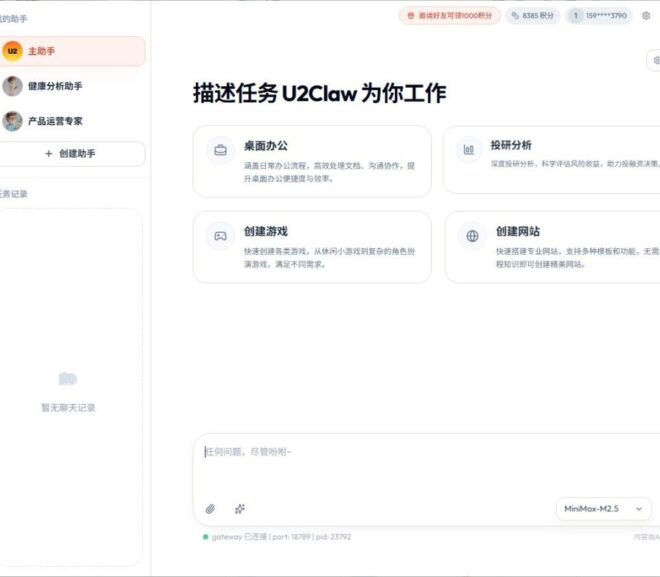Click the 任务记录 section header
Viewport: 660px width, 577px height.
tap(13, 194)
